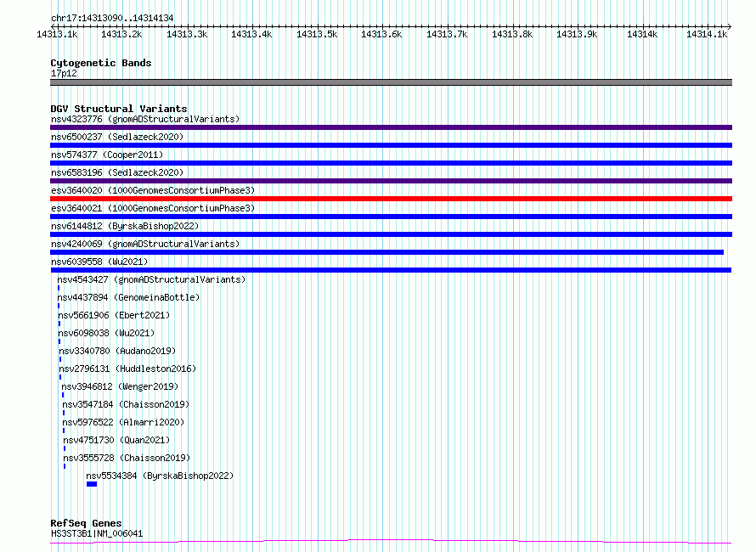Click the 14314.1k ruler tick label

[x=707, y=34]
